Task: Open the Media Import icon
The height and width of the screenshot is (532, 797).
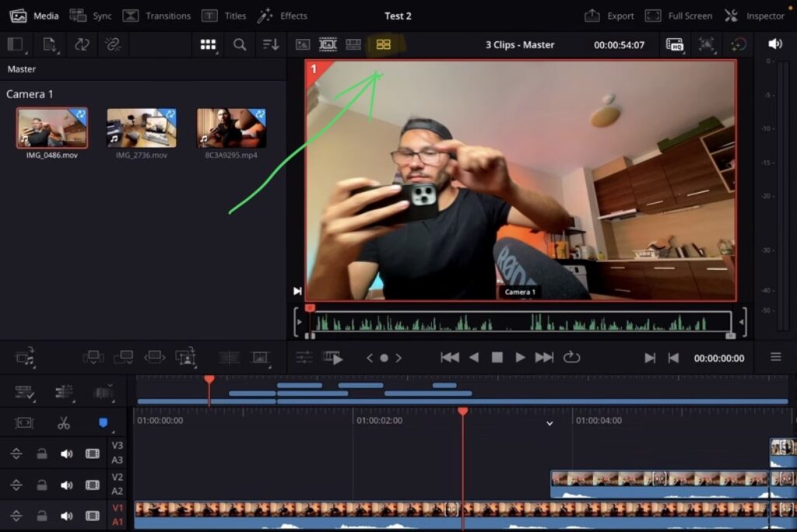Action: coord(48,44)
